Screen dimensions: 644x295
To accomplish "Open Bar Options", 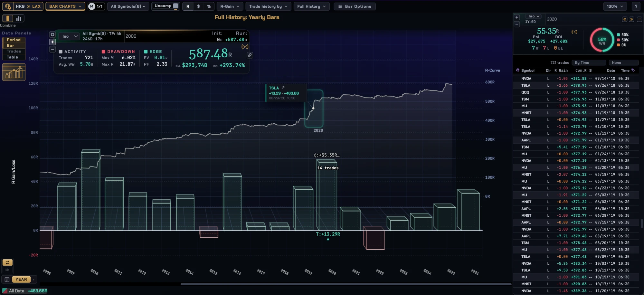I will click(355, 6).
